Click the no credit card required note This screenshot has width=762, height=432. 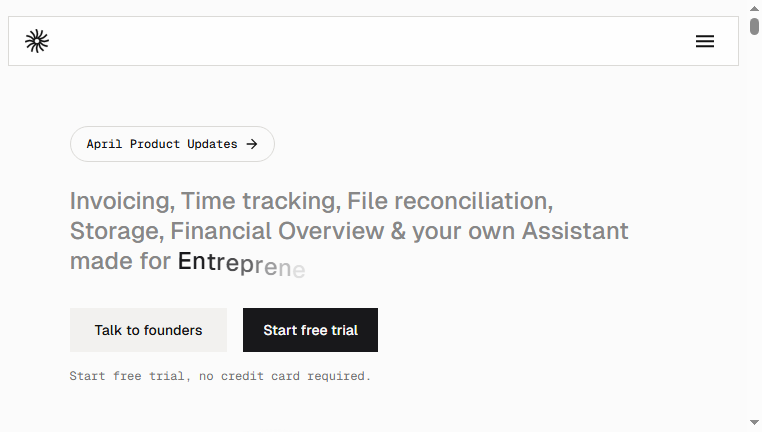tap(285, 376)
